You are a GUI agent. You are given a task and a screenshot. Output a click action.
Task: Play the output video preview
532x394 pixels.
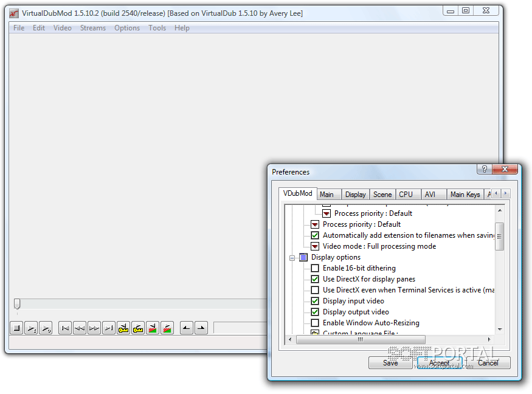click(x=46, y=328)
